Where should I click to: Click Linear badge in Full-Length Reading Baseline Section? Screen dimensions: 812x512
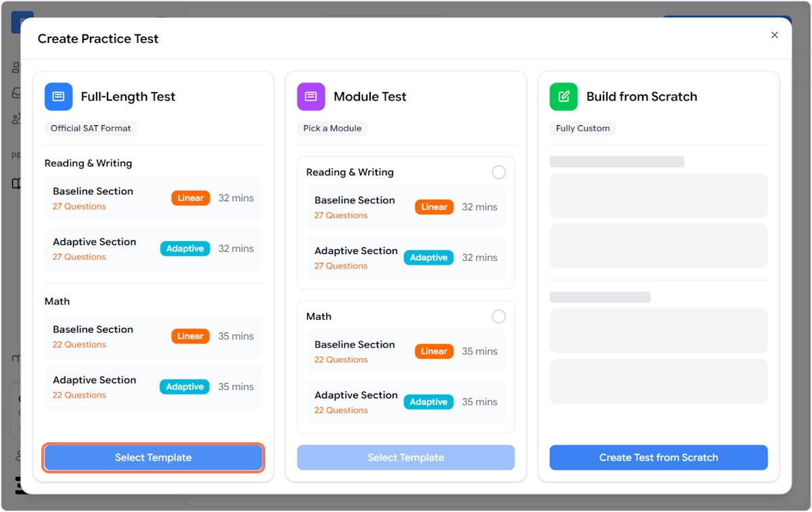tap(191, 198)
